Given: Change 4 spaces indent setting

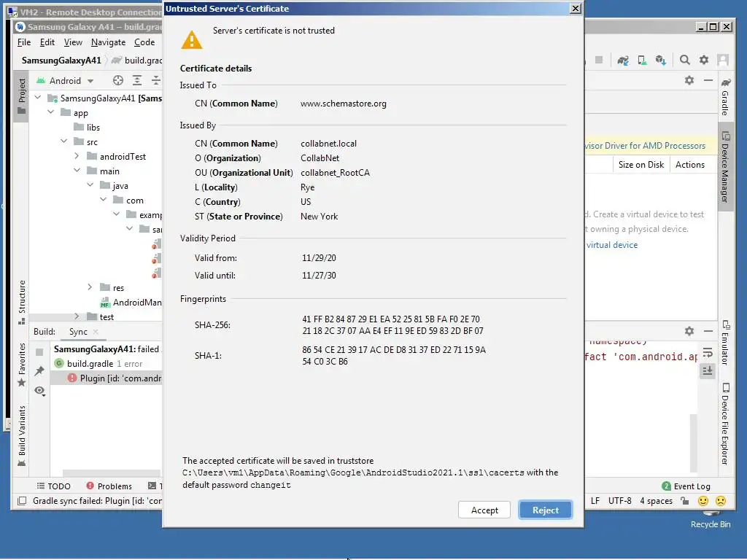Looking at the screenshot, I should coord(656,501).
